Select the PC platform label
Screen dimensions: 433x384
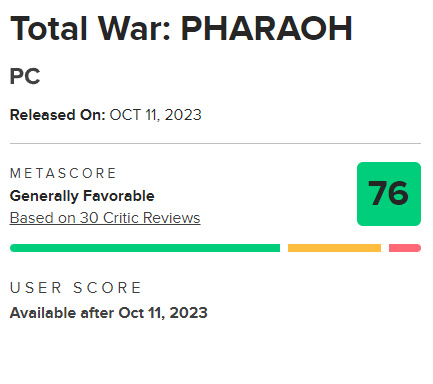[25, 76]
